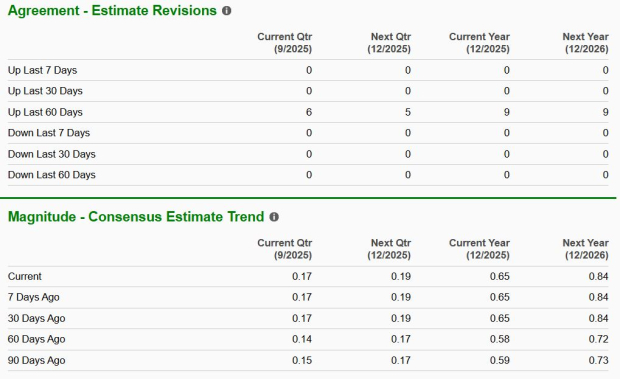Click Next Year value 9 in Up Last 60 Days row
620x379 pixels.
tap(605, 112)
